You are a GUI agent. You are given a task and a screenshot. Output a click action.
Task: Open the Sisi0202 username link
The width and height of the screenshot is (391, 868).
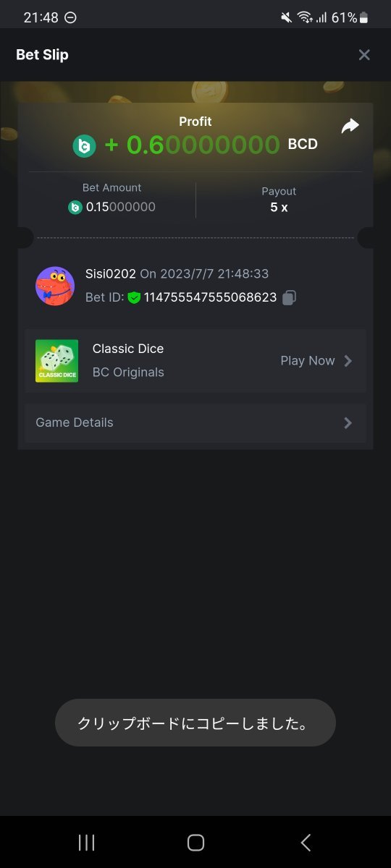(x=111, y=274)
